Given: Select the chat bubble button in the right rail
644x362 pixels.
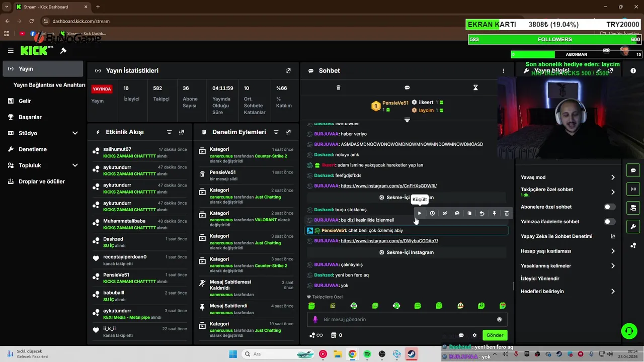Looking at the screenshot, I should click(x=633, y=170).
